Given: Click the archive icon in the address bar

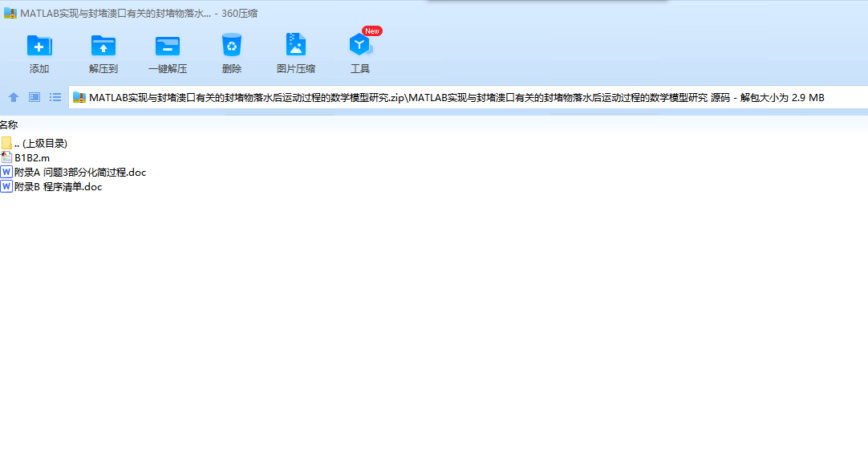Looking at the screenshot, I should [79, 97].
